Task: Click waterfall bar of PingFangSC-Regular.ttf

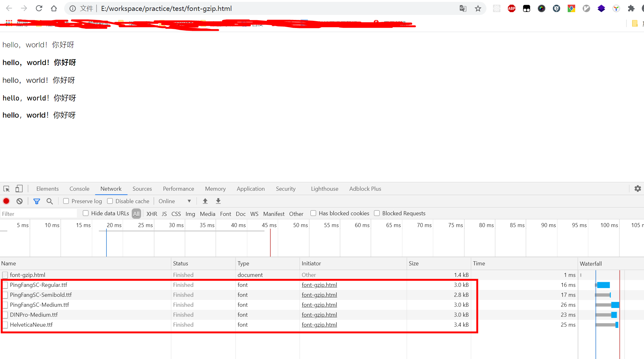Action: pos(603,285)
